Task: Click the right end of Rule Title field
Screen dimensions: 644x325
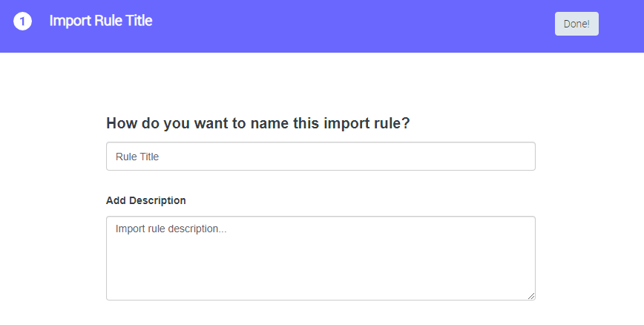Action: (x=519, y=157)
